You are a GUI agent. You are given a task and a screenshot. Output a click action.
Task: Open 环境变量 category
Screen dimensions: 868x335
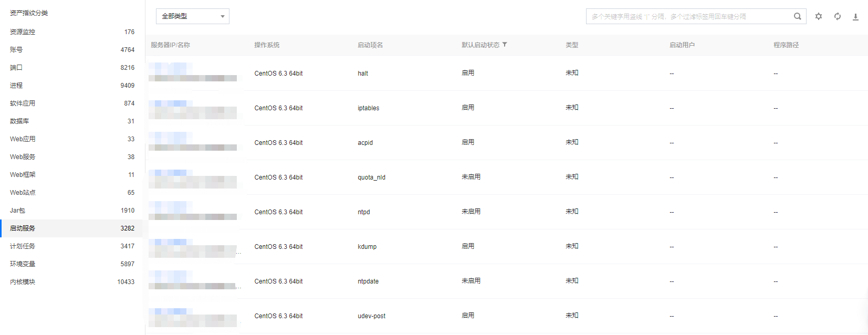tap(23, 264)
